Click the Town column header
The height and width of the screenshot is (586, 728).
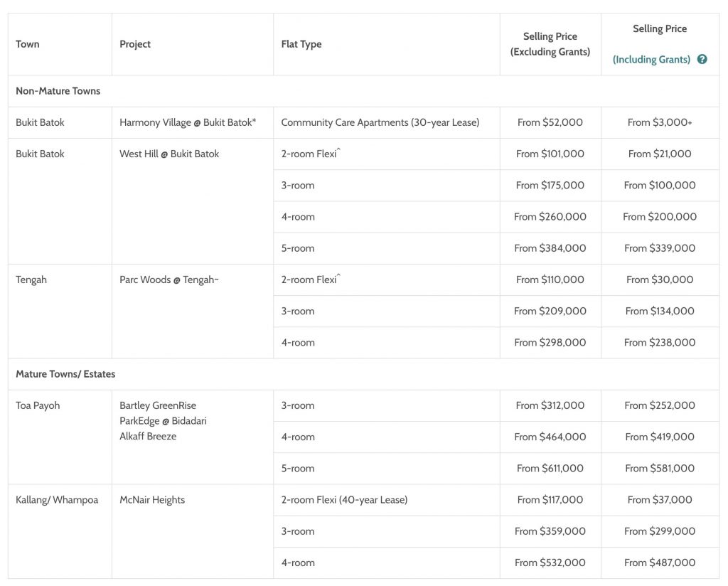(x=28, y=44)
